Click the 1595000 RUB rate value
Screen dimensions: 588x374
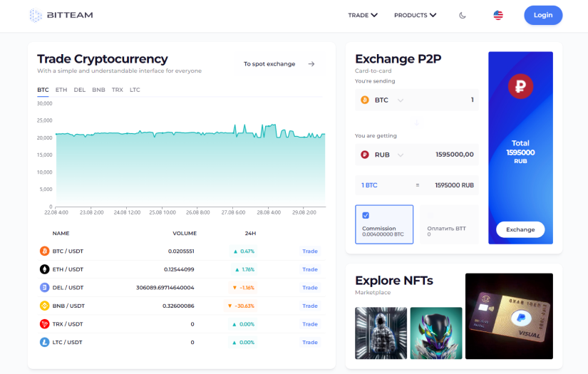point(455,185)
